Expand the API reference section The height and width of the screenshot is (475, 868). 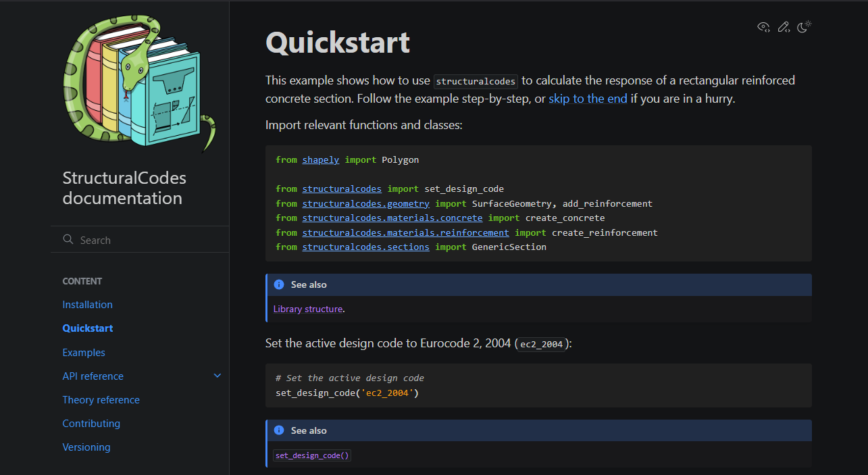[x=217, y=375]
